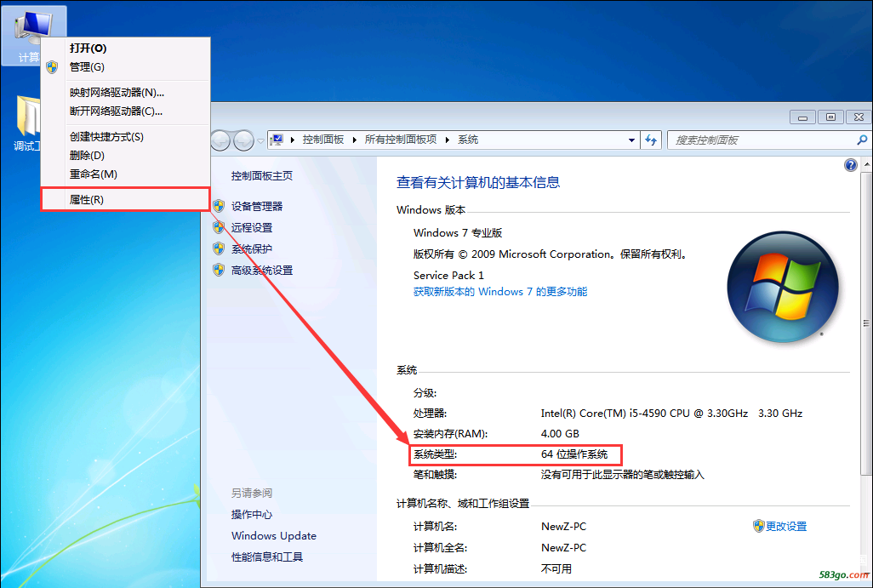This screenshot has width=873, height=588.
Task: Open 设备管理器 link
Action: pyautogui.click(x=257, y=207)
